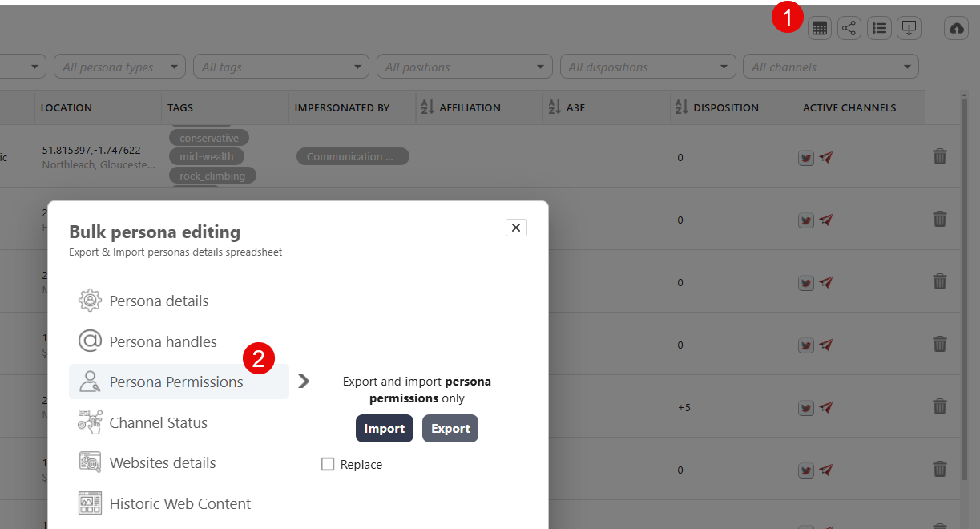Choose Historic Web Content option

click(179, 504)
